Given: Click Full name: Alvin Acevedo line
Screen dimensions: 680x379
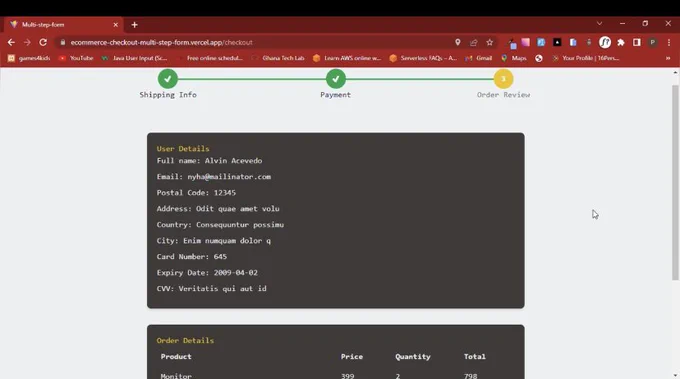Looking at the screenshot, I should pyautogui.click(x=209, y=161).
